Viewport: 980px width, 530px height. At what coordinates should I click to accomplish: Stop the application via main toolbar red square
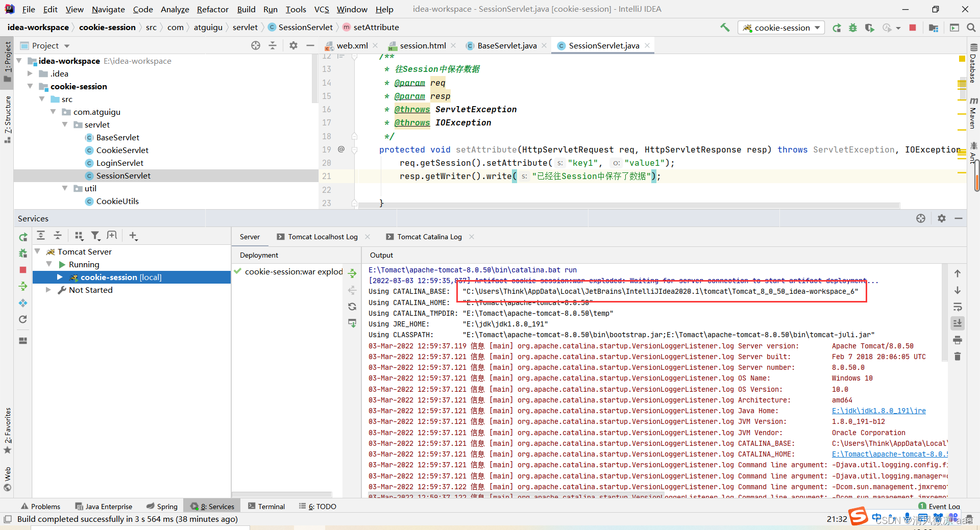pyautogui.click(x=913, y=28)
